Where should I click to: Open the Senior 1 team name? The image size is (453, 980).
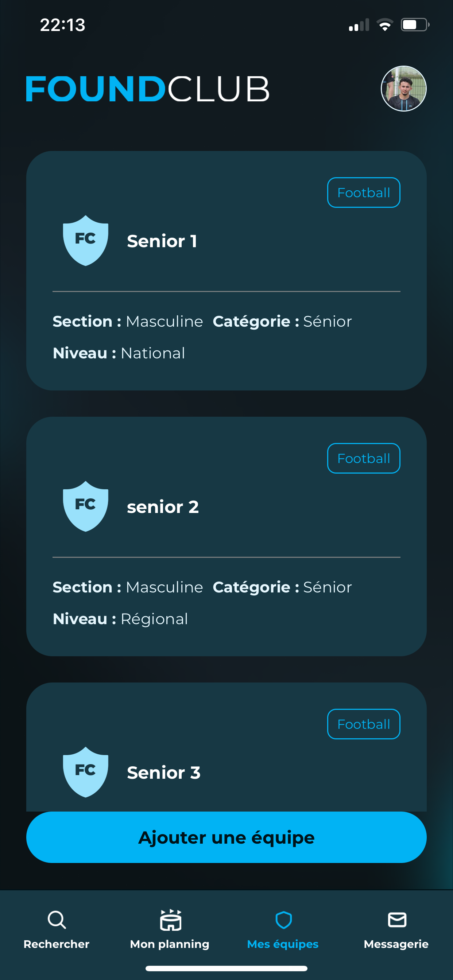(x=162, y=241)
